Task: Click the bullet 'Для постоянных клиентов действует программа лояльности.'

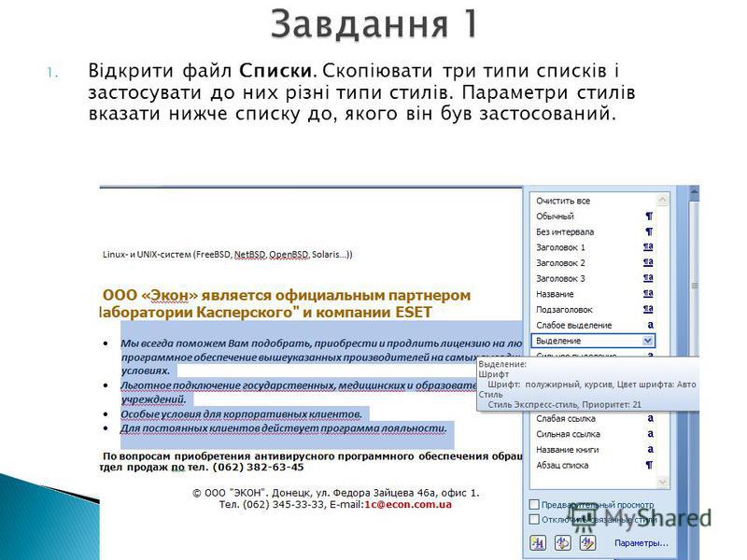Action: pos(284,428)
